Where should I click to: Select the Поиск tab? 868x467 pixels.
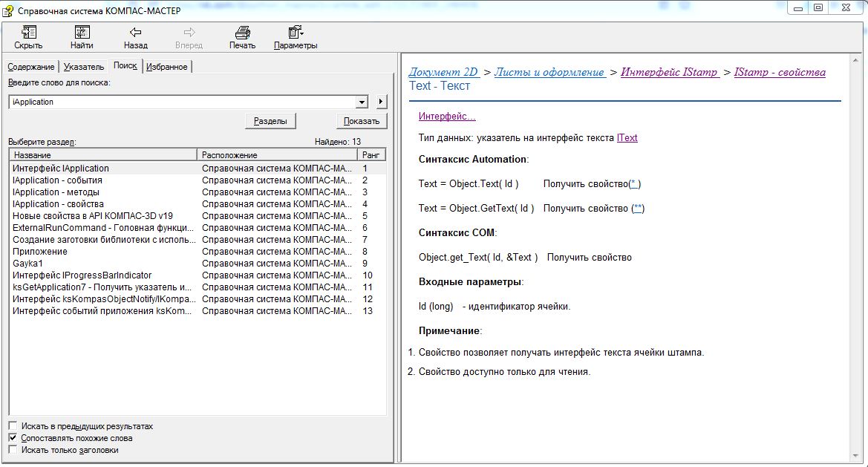125,66
